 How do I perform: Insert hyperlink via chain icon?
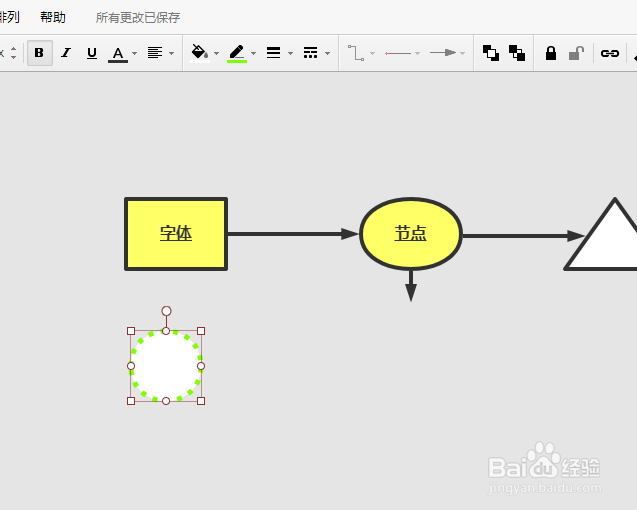point(610,53)
